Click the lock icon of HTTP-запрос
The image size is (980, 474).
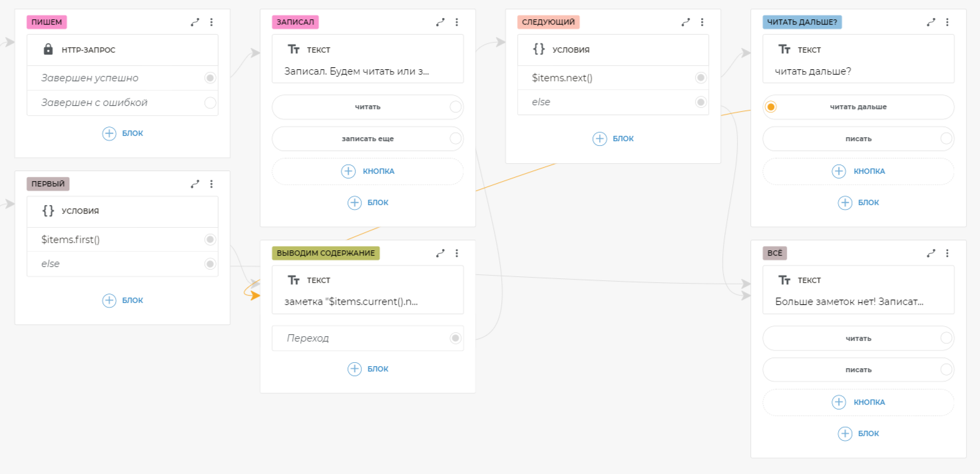coord(48,49)
